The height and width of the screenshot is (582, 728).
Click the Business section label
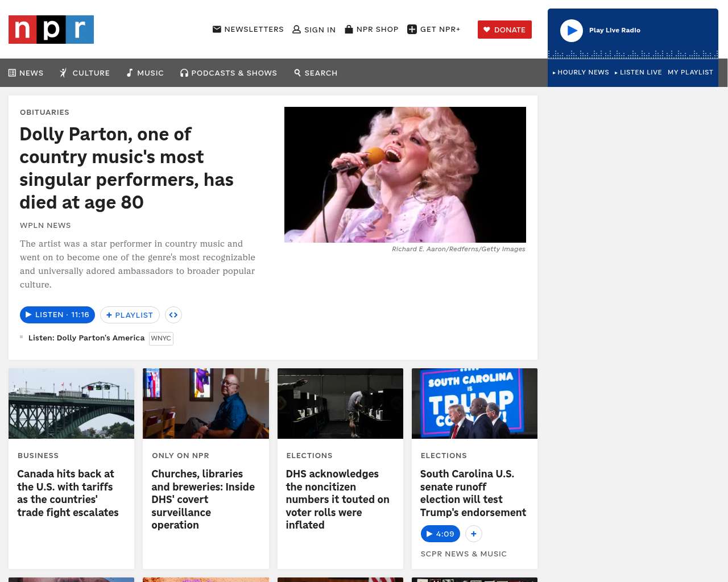coord(38,455)
